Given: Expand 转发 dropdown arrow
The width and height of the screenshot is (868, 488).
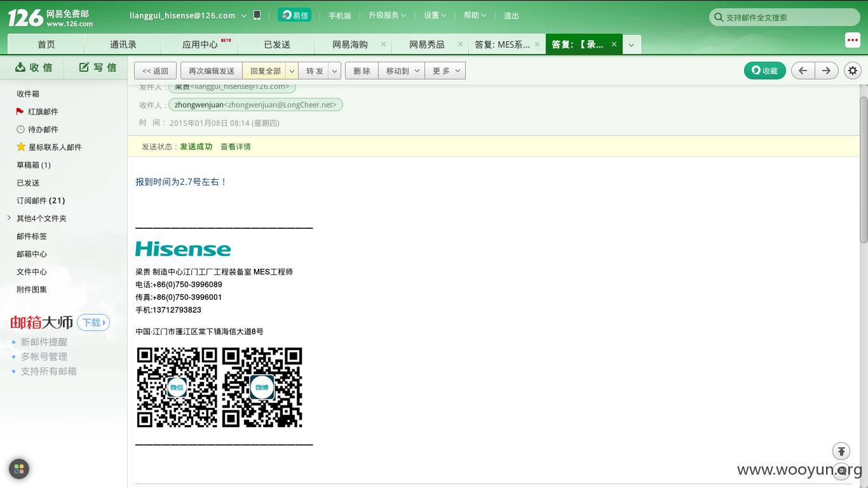Looking at the screenshot, I should tap(335, 71).
